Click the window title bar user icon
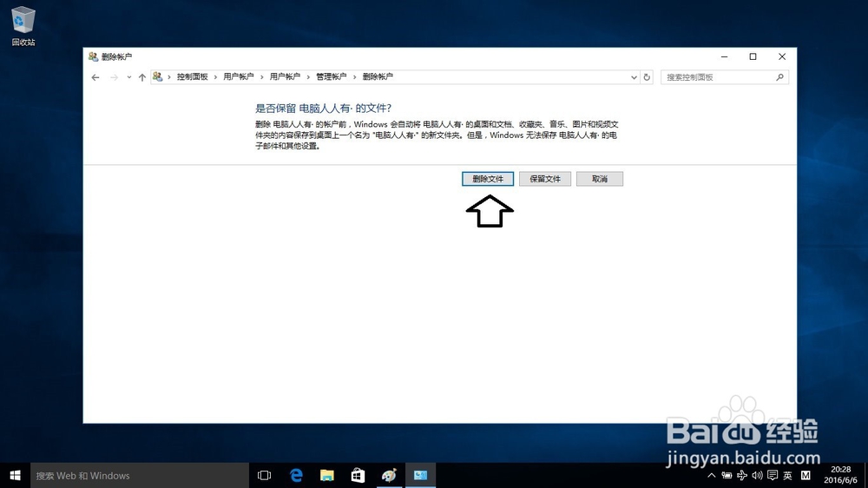This screenshot has width=868, height=488. click(x=93, y=56)
